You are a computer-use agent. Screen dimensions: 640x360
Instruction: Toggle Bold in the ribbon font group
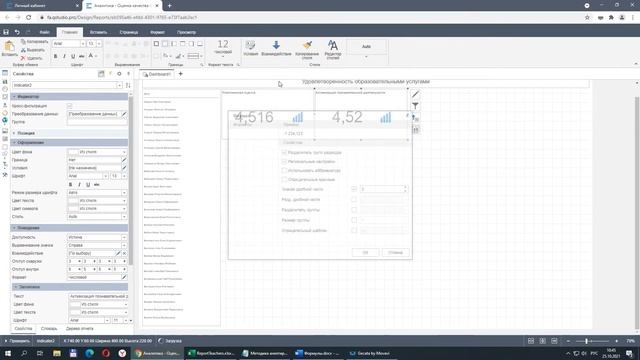point(56,56)
